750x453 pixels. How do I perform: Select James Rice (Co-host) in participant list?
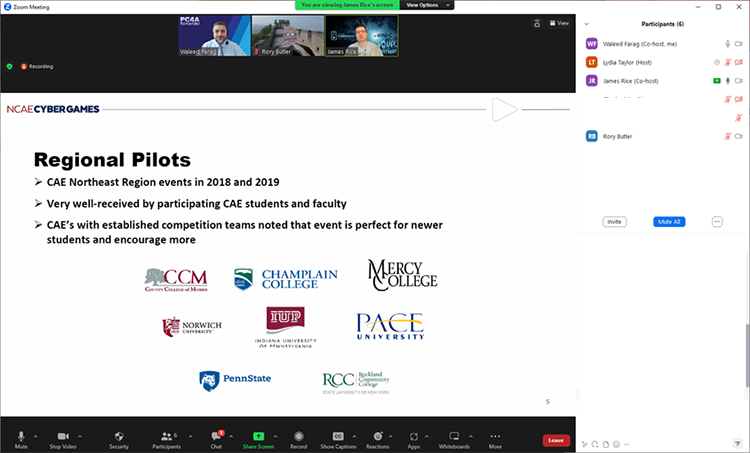click(663, 81)
